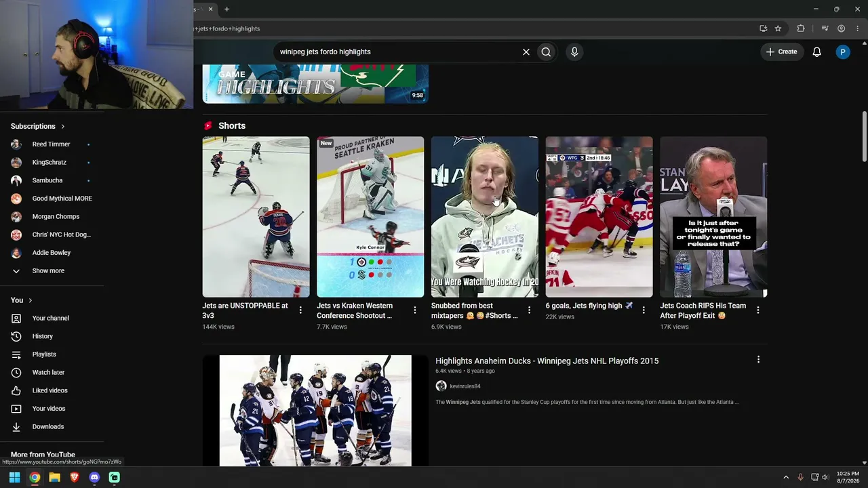Open kevinrules84 channel name link
The height and width of the screenshot is (488, 868).
[x=465, y=386]
